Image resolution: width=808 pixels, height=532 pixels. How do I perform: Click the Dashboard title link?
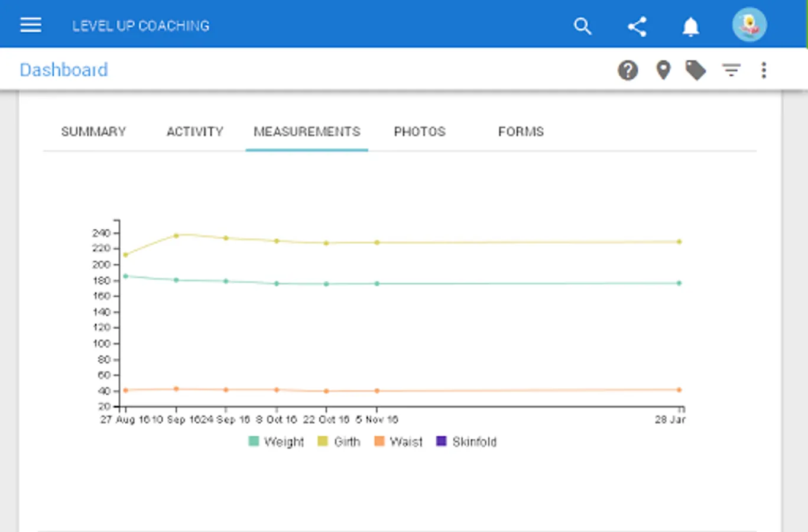pos(64,70)
